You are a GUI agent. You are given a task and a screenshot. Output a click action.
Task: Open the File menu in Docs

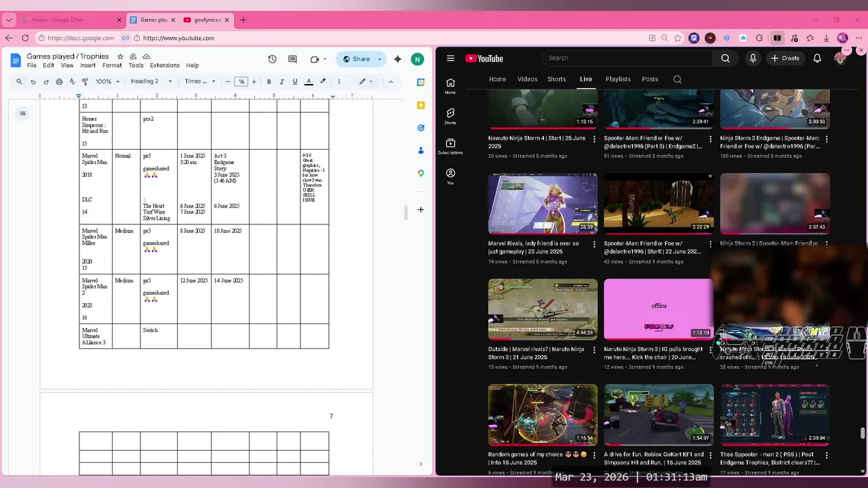pos(32,66)
